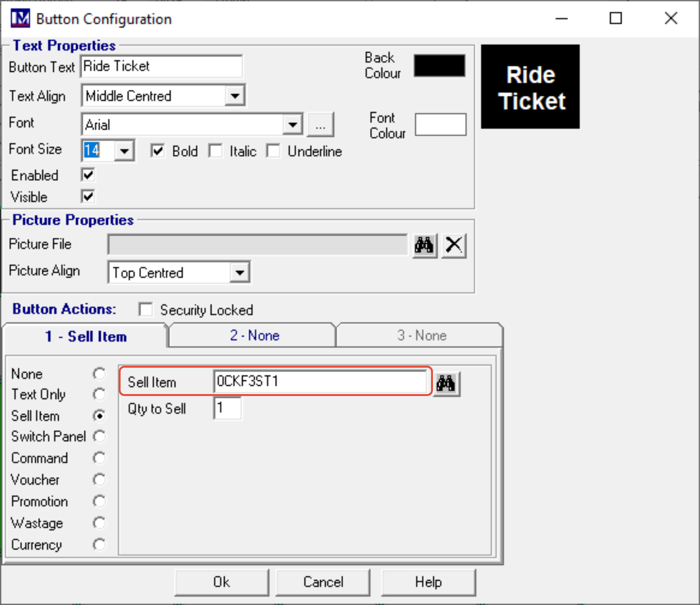Image resolution: width=700 pixels, height=605 pixels.
Task: Uncheck the Visible checkbox
Action: coord(88,196)
